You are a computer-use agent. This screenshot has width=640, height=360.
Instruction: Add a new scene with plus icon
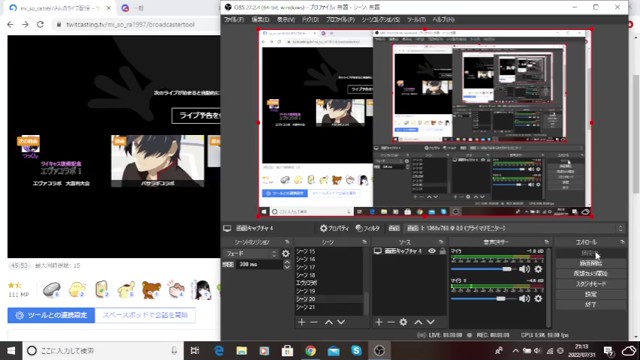point(302,322)
